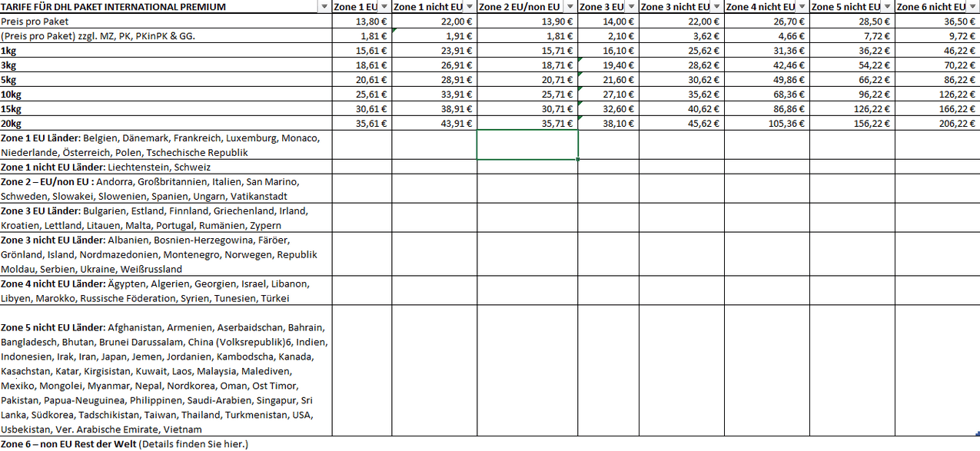Select the 1,91 € surcharge cell
Image resolution: width=980 pixels, height=451 pixels.
[x=434, y=36]
